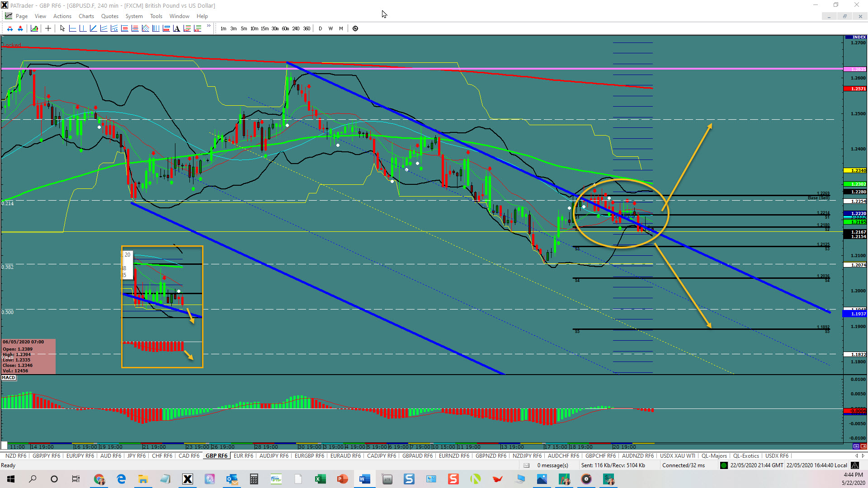
Task: Click the alert warning icon in status bar
Action: pyautogui.click(x=854, y=465)
